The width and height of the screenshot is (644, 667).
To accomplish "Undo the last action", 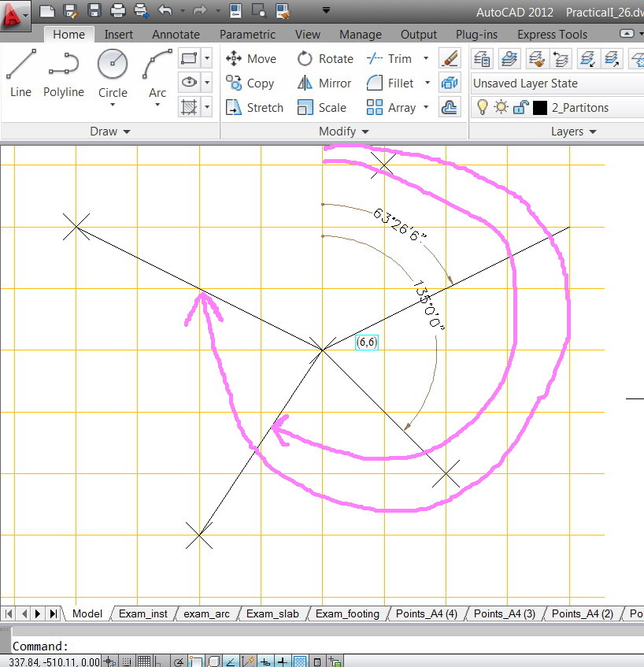I will pyautogui.click(x=165, y=10).
